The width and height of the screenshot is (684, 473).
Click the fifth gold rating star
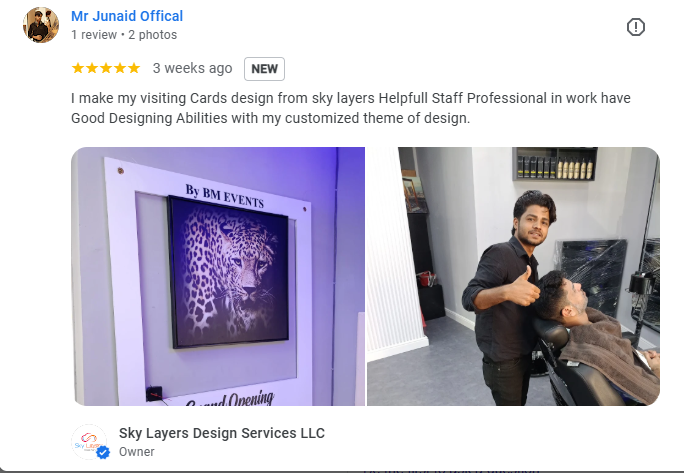point(134,68)
